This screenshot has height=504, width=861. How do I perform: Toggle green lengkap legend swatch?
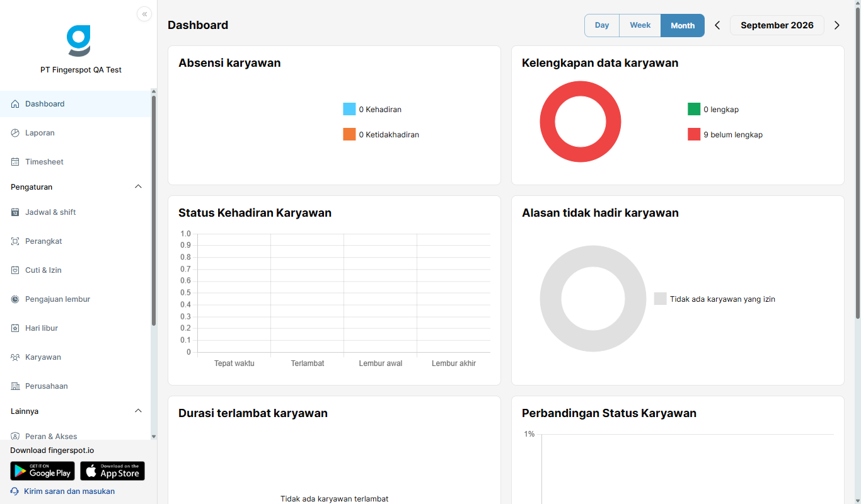point(694,109)
